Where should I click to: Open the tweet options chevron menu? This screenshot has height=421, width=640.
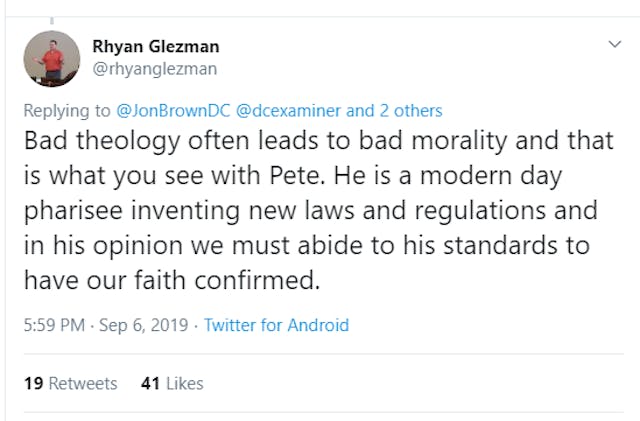pos(615,45)
